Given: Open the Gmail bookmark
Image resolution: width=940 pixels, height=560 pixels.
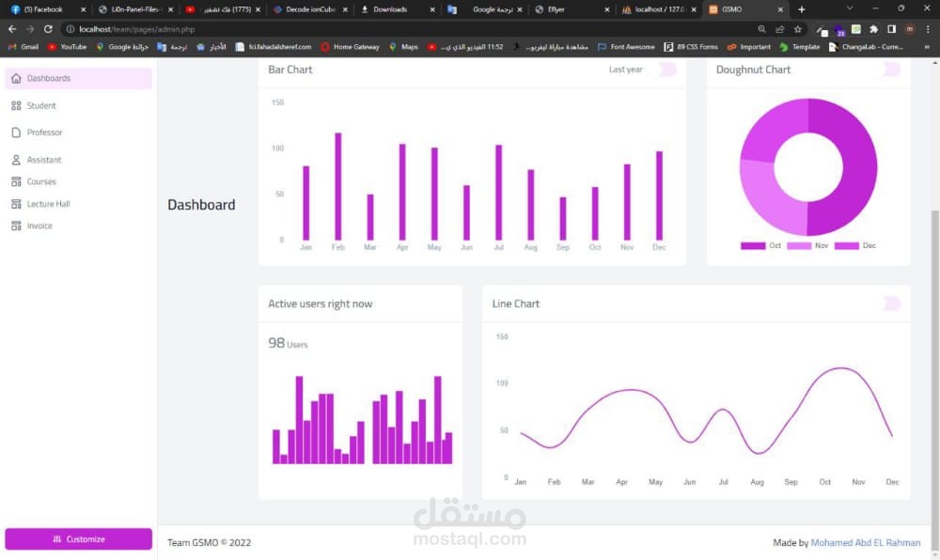Looking at the screenshot, I should click(x=23, y=47).
